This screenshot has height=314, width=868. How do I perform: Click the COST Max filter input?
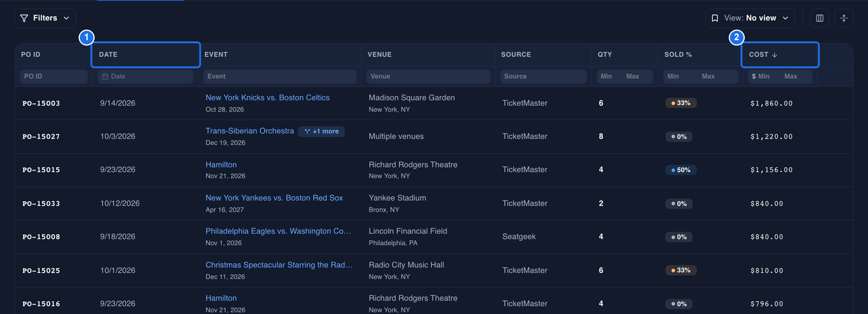click(x=796, y=77)
